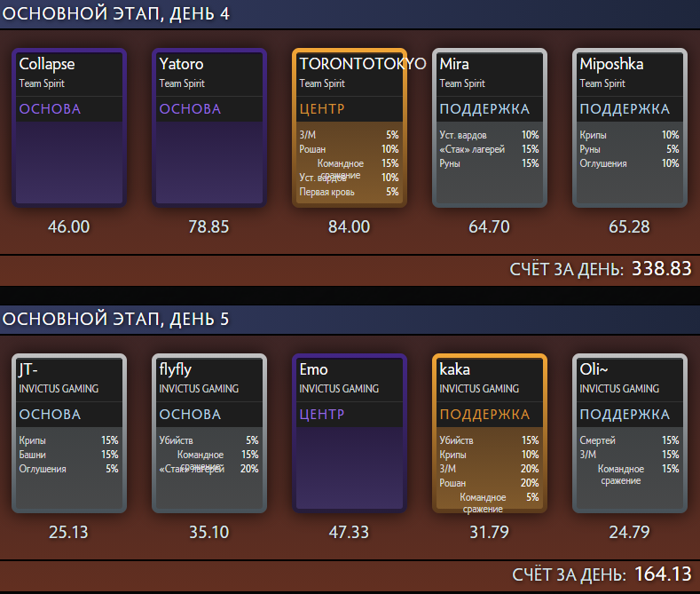Select the Emo purple card
Viewport: 700px width, 594px height.
350,433
